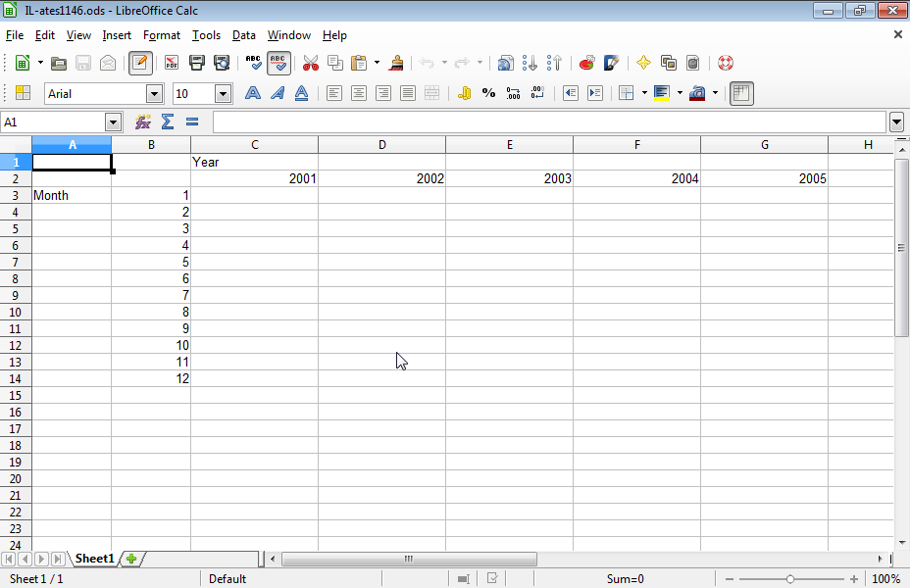
Task: Align cell text right
Action: tap(383, 93)
